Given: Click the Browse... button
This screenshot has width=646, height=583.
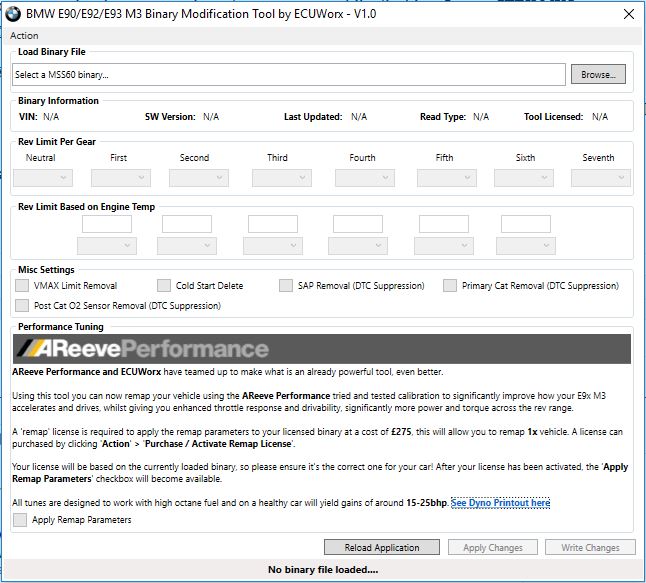Looking at the screenshot, I should [x=598, y=75].
